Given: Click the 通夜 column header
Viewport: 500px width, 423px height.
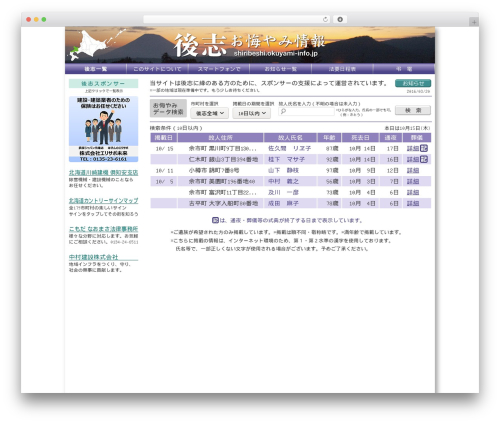Looking at the screenshot, I should click(391, 138).
